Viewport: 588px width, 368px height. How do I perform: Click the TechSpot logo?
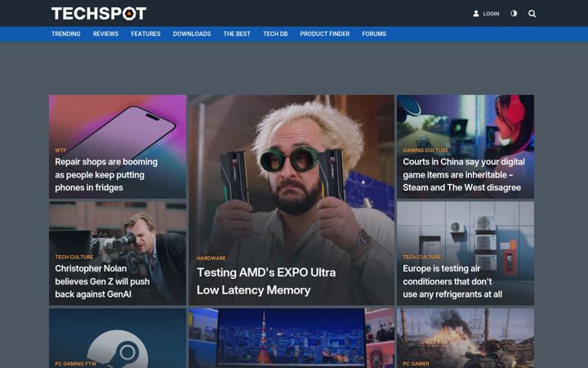(99, 14)
